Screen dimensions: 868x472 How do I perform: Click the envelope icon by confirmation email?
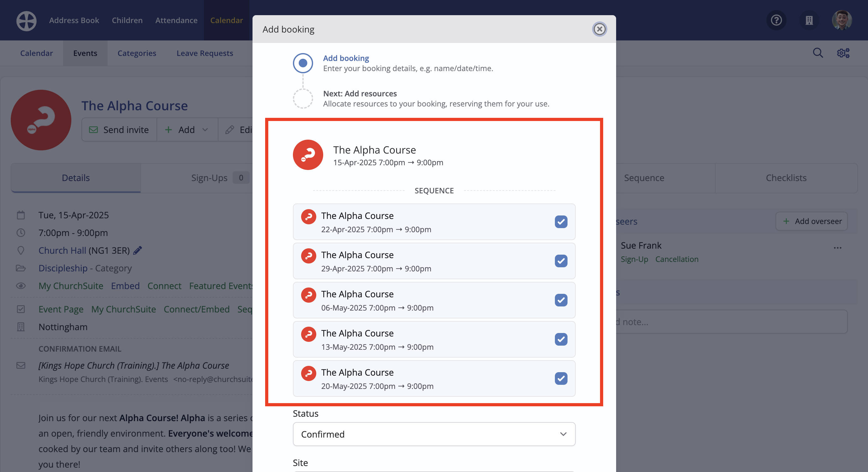coord(21,366)
